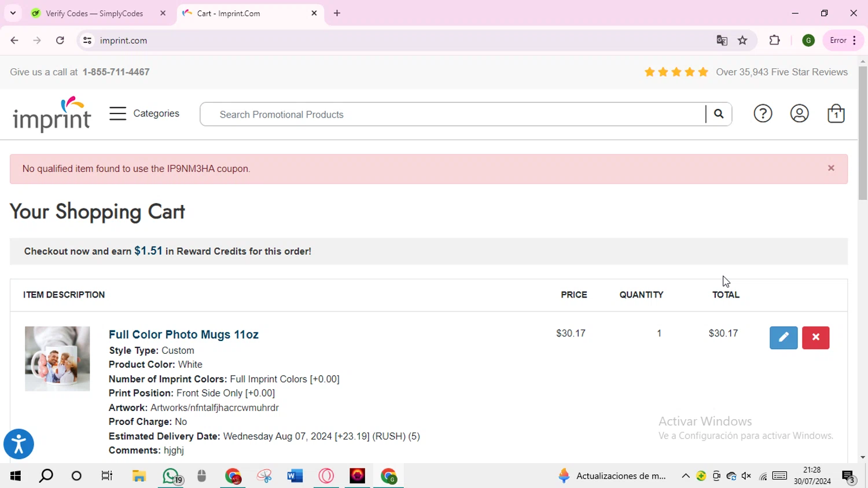868x488 pixels.
Task: Open the Chrome profile avatar G
Action: pyautogui.click(x=808, y=41)
